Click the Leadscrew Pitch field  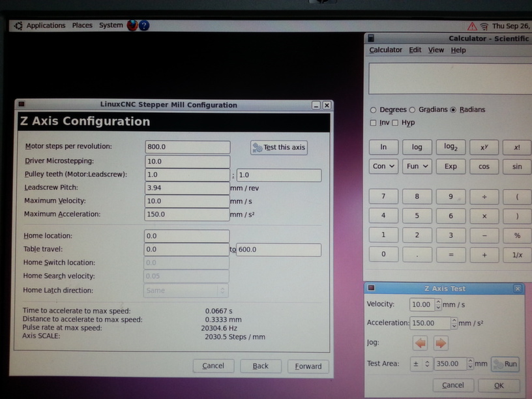187,188
